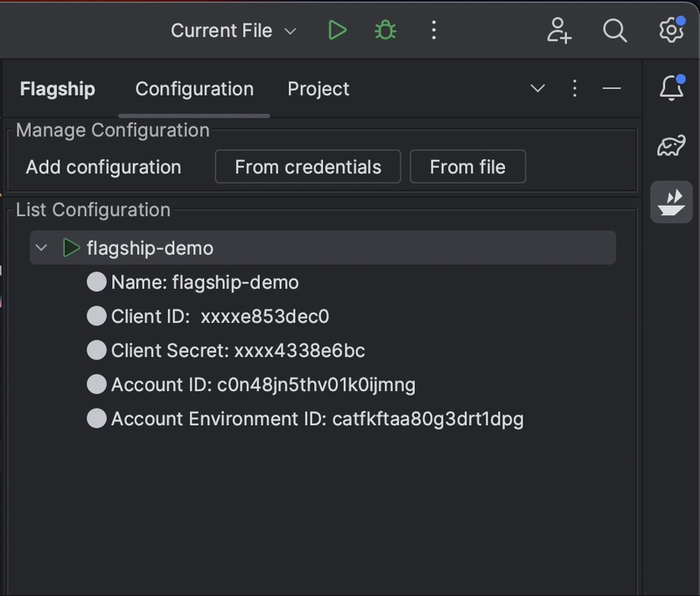Click the From file button
This screenshot has width=700, height=596.
click(467, 167)
